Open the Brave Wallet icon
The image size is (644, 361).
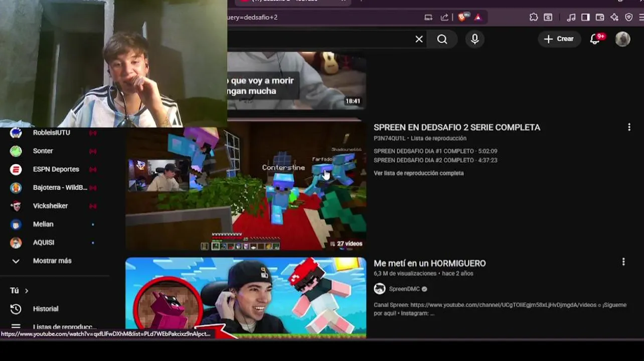pyautogui.click(x=600, y=17)
